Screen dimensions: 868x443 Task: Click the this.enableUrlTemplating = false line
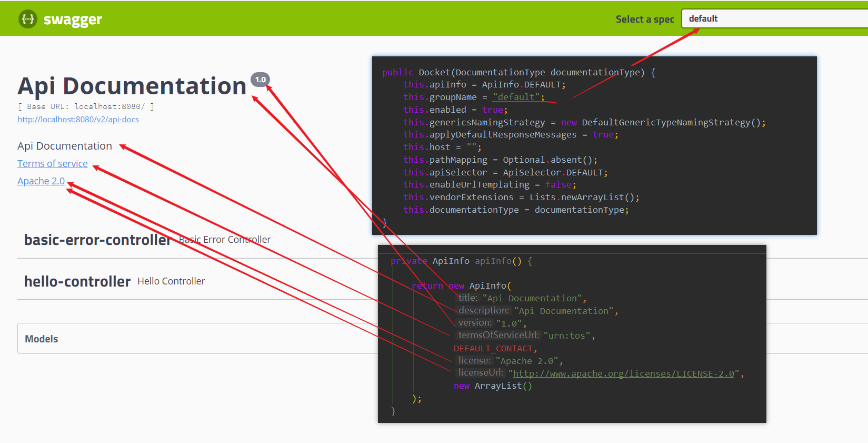point(490,184)
